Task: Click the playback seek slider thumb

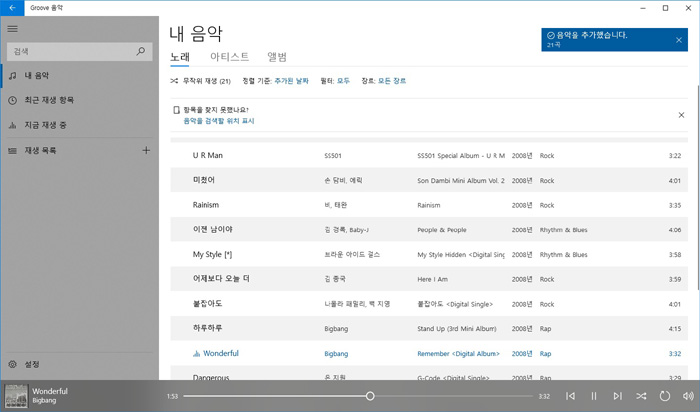Action: [370, 396]
